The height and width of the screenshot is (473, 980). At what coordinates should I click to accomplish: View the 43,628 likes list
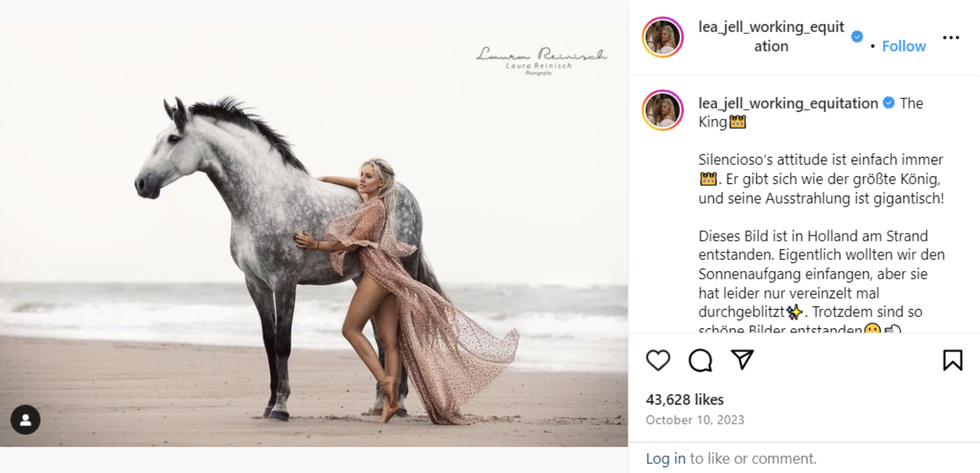pyautogui.click(x=685, y=399)
